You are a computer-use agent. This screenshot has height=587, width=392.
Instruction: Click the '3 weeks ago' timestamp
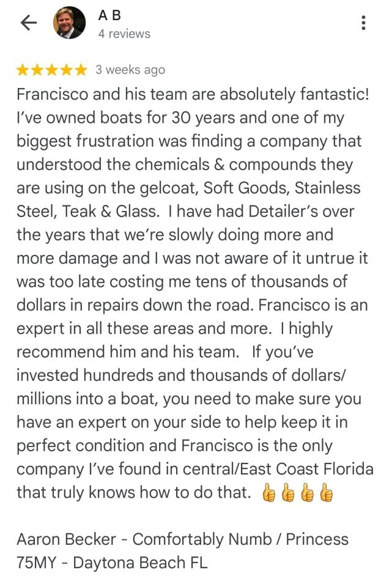pos(130,70)
